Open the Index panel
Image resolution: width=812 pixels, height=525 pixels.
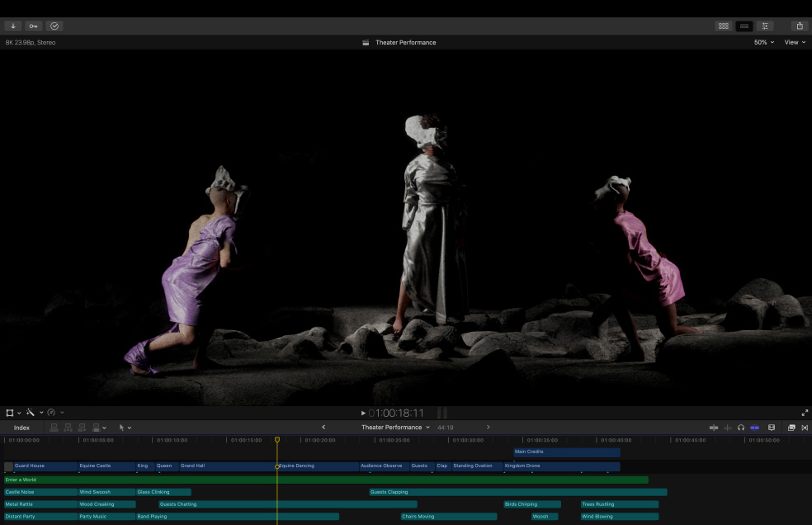21,428
